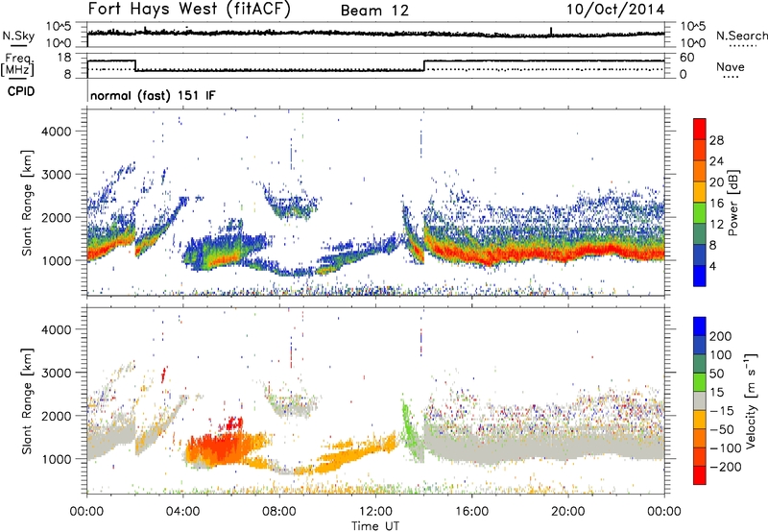Image resolution: width=768 pixels, height=532 pixels.
Task: Click the '-200' tick on Velocity colorbar
Action: point(725,467)
